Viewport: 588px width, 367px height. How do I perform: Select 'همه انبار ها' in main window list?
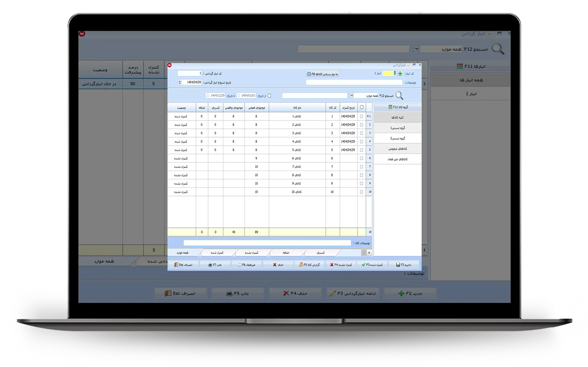tap(471, 80)
